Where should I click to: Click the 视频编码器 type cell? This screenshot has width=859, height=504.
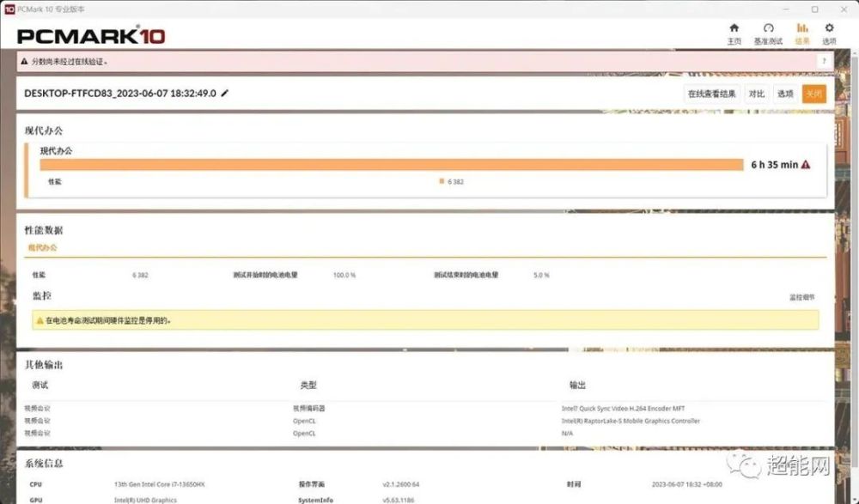pos(309,409)
